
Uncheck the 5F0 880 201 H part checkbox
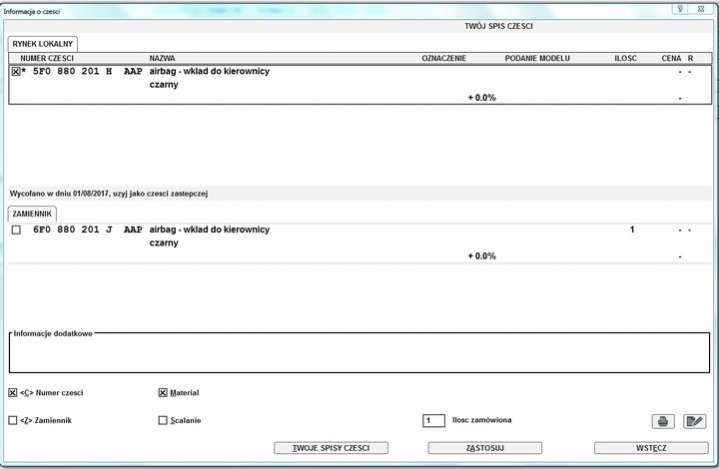[x=16, y=72]
